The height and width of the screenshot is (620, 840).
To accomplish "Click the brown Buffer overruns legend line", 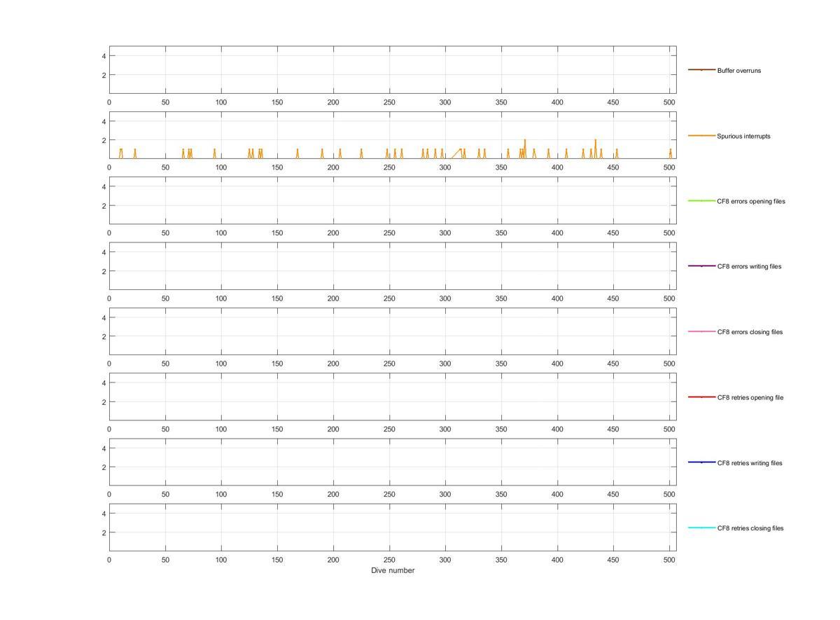I will pyautogui.click(x=701, y=70).
